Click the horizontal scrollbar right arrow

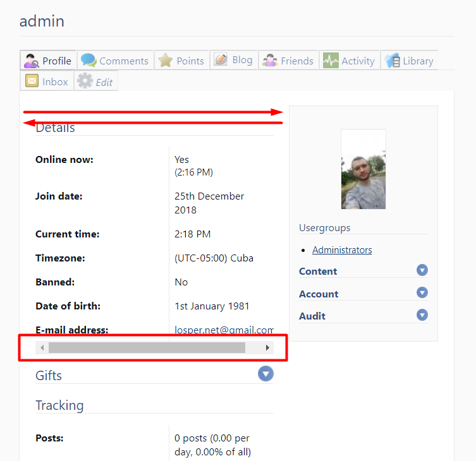[x=267, y=347]
